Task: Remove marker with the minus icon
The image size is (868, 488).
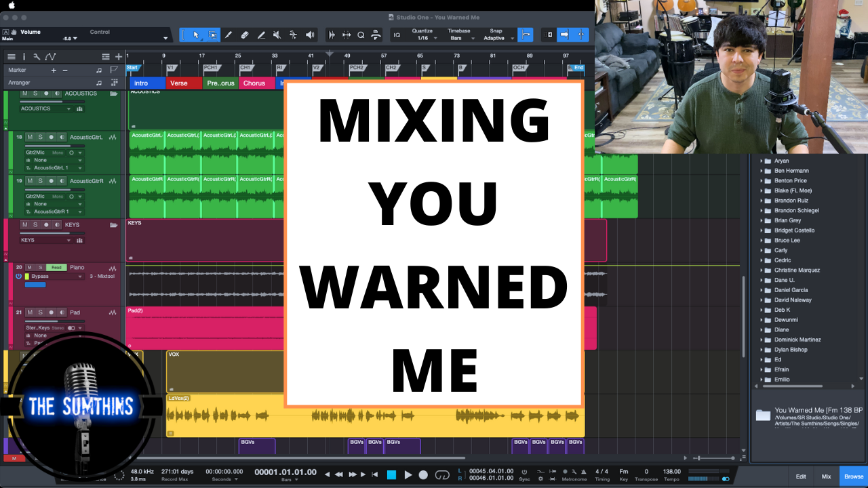Action: 65,70
